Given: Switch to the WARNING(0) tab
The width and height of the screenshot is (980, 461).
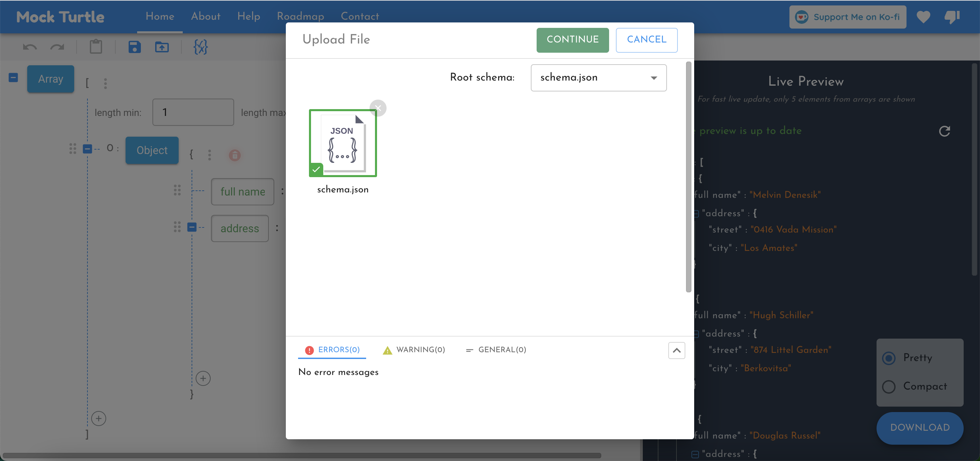Looking at the screenshot, I should pos(414,349).
